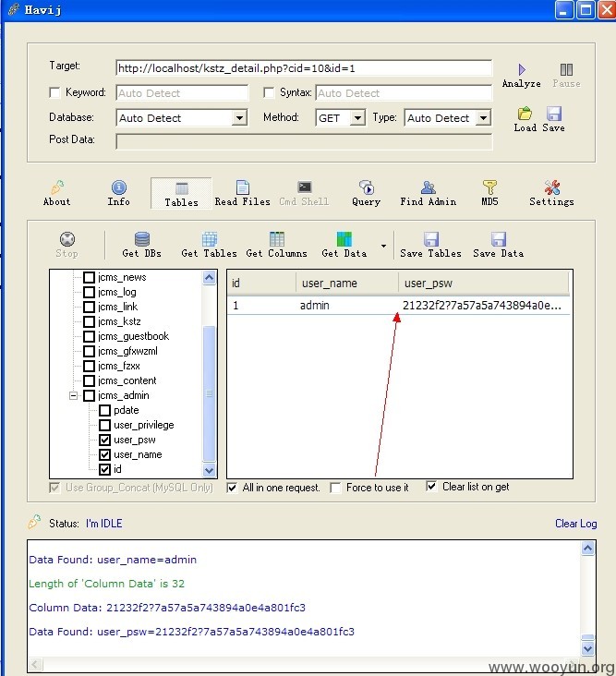Screen dimensions: 616x676
Task: Click the status carrot icon
Action: click(34, 522)
